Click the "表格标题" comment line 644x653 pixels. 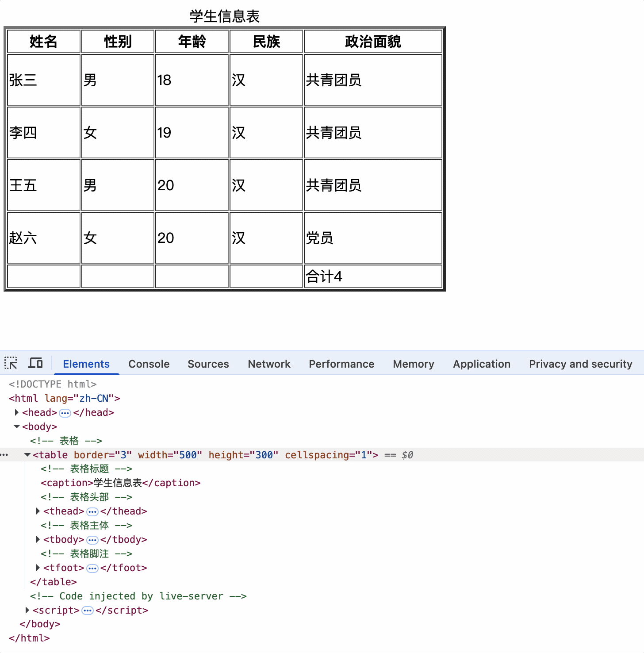tap(86, 469)
